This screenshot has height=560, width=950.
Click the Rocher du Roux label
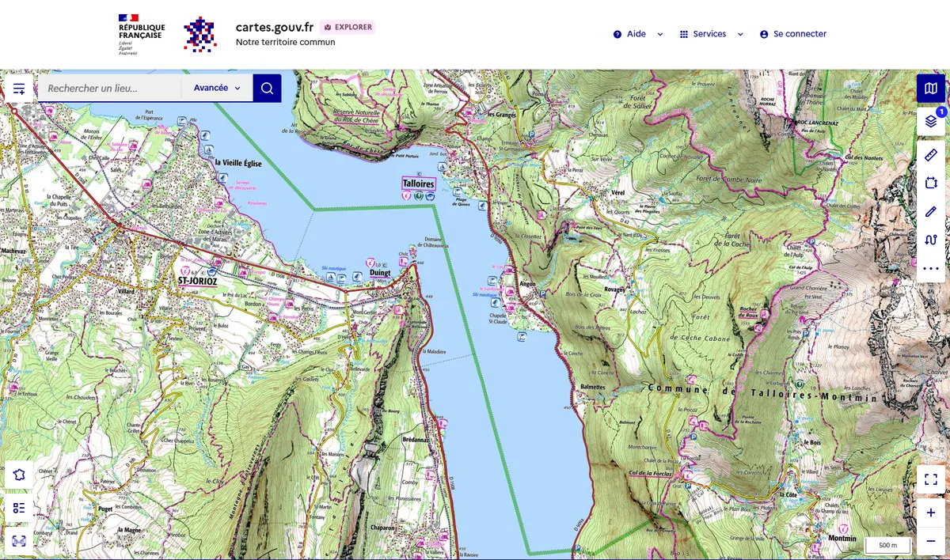click(748, 312)
